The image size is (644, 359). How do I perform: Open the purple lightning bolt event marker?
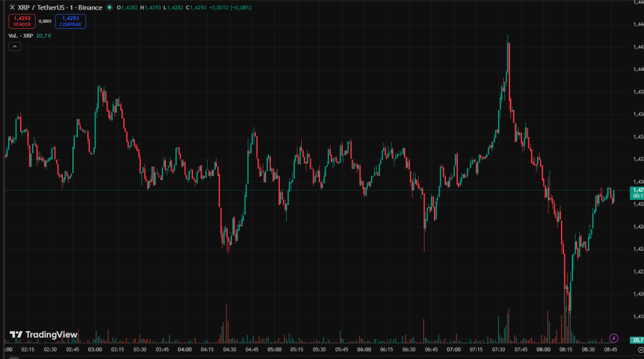tap(614, 338)
